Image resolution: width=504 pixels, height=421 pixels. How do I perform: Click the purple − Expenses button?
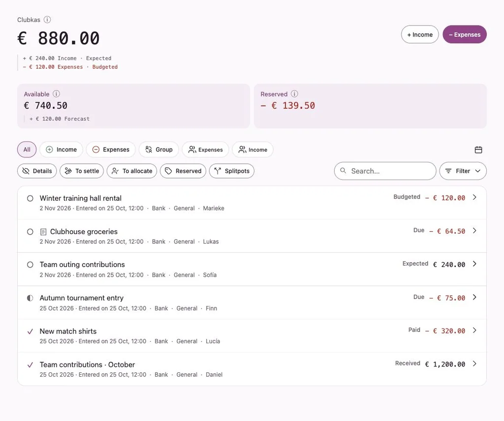click(465, 34)
